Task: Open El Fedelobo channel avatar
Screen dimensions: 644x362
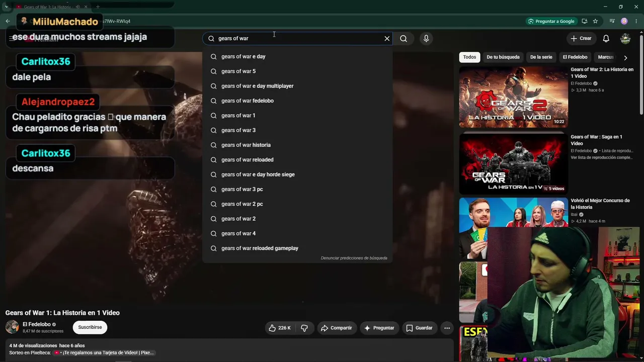Action: (x=12, y=327)
